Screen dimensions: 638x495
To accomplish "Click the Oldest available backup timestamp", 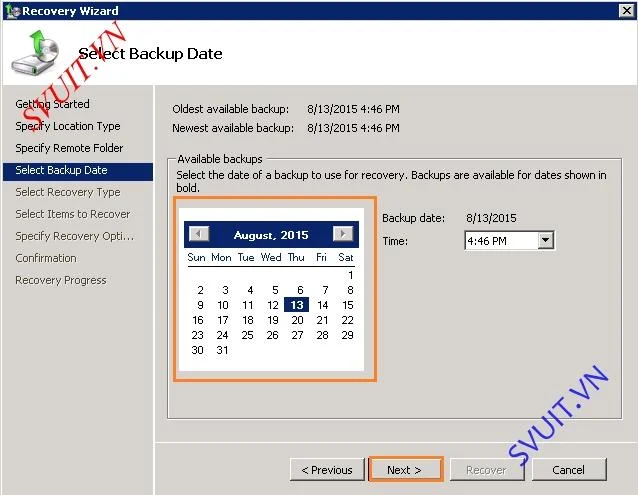I will pyautogui.click(x=353, y=109).
